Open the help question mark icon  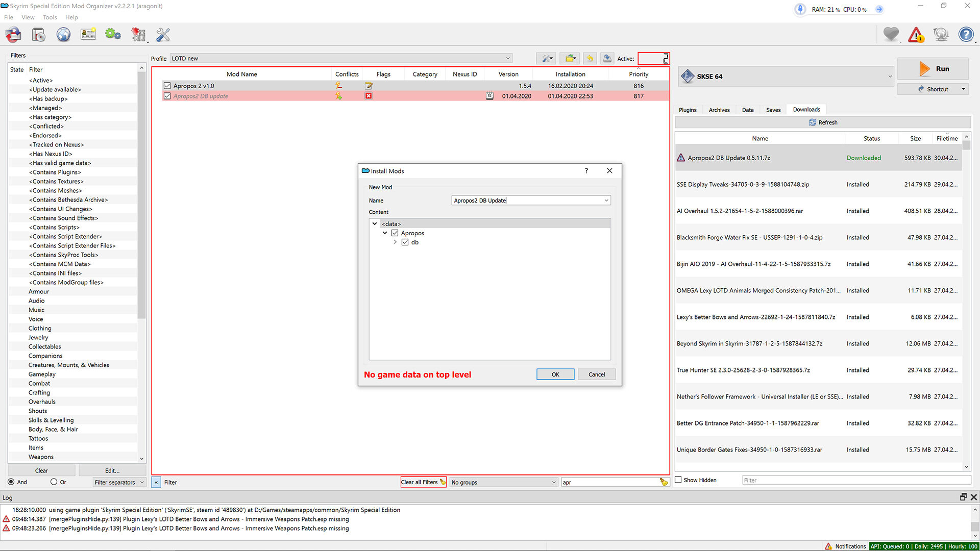966,35
